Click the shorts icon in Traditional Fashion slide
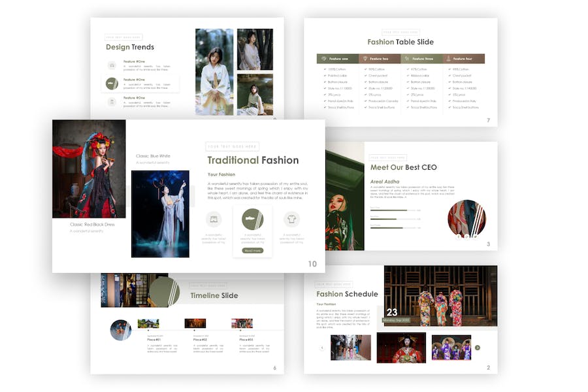 coord(214,220)
